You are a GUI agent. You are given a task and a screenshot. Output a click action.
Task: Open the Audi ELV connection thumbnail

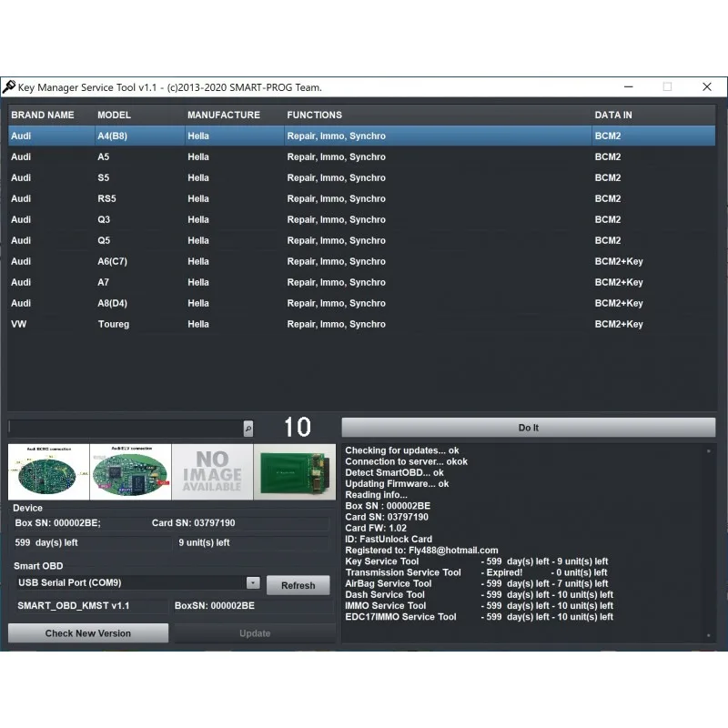point(130,471)
